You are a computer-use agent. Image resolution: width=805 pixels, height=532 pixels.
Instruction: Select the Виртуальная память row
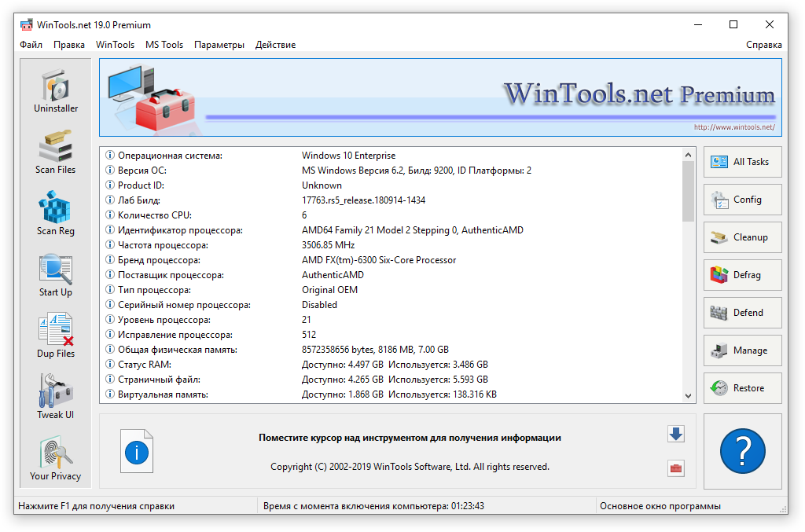point(392,394)
